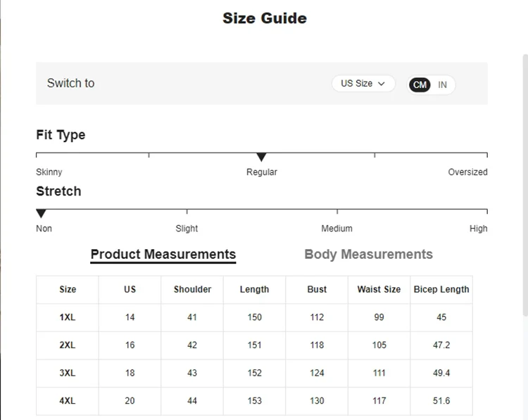Click the Stretch Non marker triangle
Screen dimensions: 528x420
[x=41, y=214]
